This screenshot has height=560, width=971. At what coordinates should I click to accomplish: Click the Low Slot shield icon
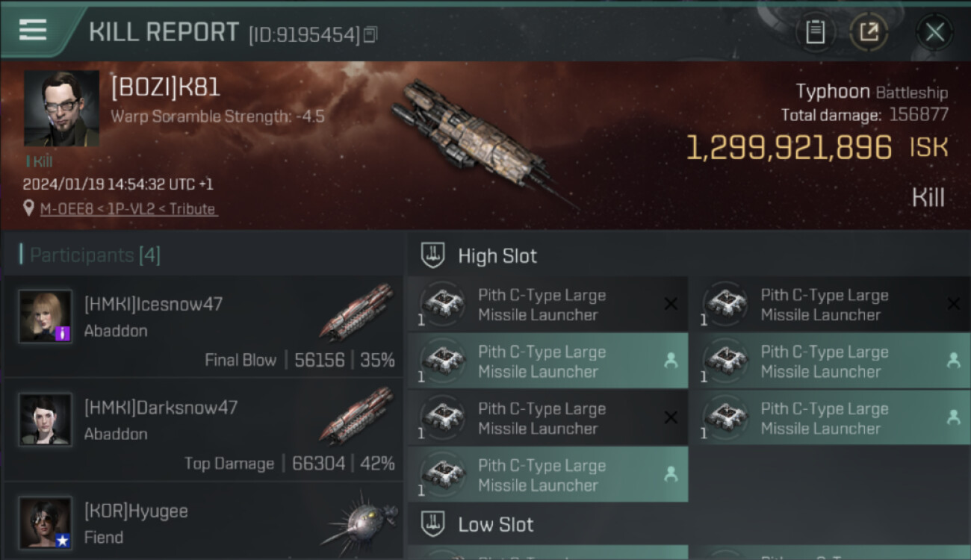coord(433,524)
